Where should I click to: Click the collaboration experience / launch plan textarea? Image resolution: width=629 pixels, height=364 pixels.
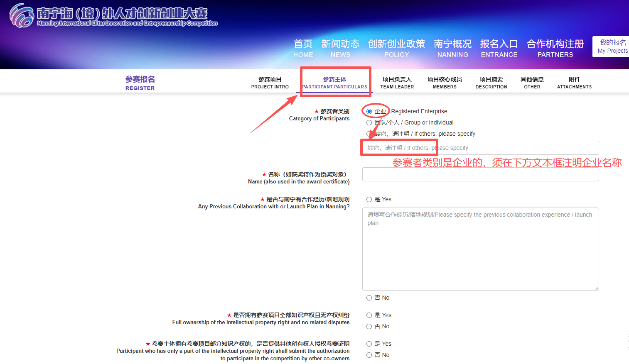(x=480, y=249)
